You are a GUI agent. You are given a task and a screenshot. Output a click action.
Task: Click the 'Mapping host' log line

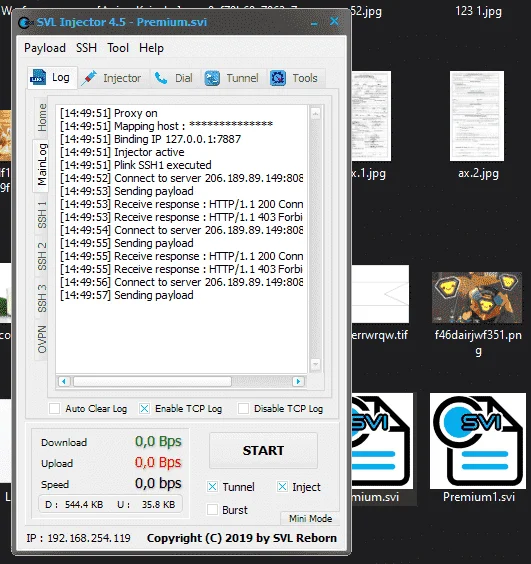click(166, 126)
